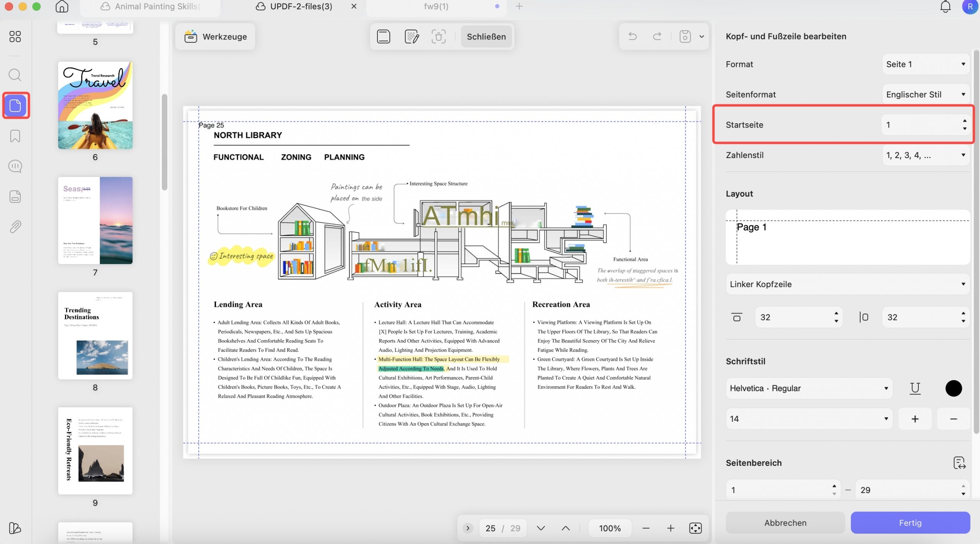Image resolution: width=980 pixels, height=544 pixels.
Task: Open the Werkzeuge tools menu
Action: [x=216, y=37]
